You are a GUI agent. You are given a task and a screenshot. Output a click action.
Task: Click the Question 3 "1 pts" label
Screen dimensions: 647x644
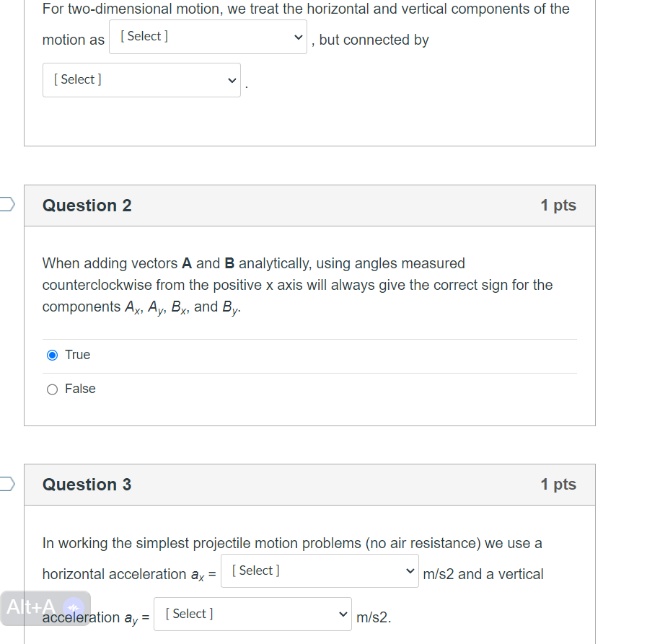(x=558, y=485)
